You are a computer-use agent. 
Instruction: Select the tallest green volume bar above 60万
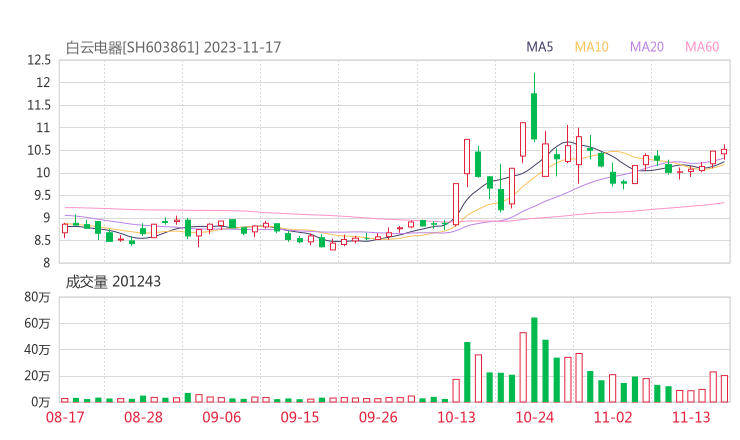(x=534, y=360)
